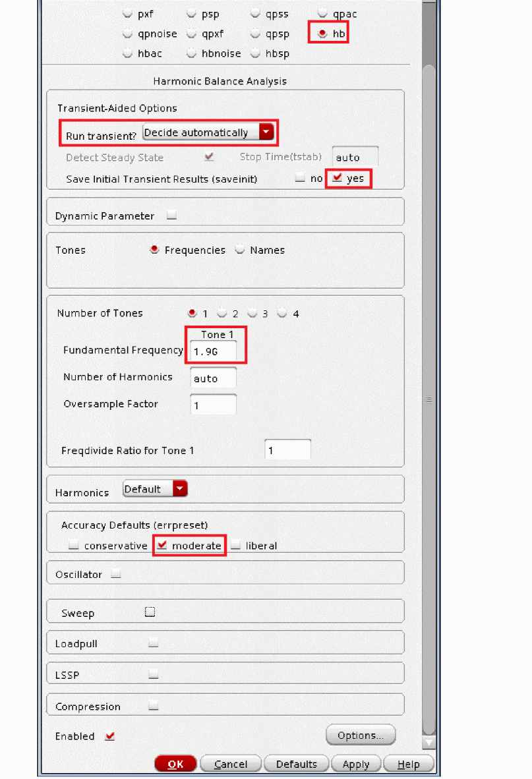Select the psp analysis option
This screenshot has height=779, width=532.
pos(191,13)
